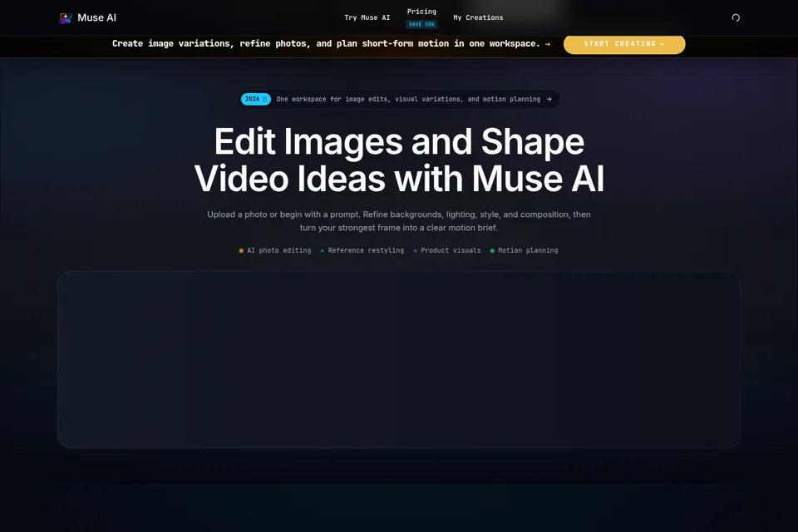Open My Creations in the navigation
The height and width of the screenshot is (532, 798).
coord(478,17)
